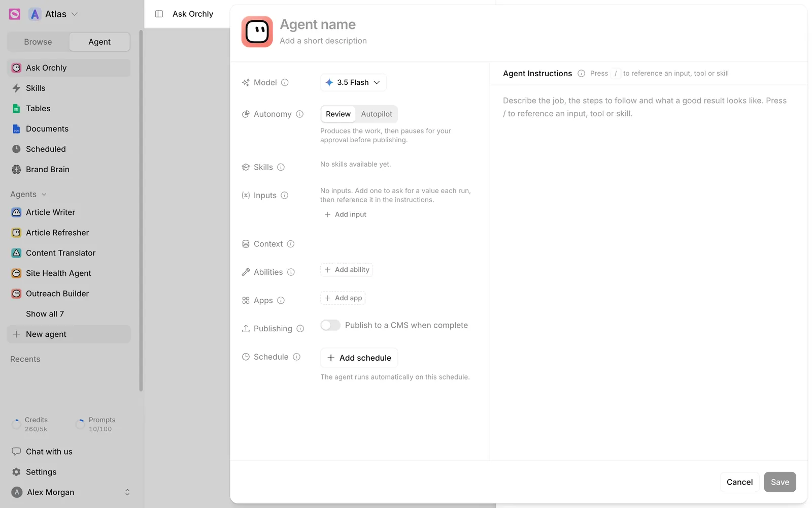Click the Add a short description field
The width and height of the screenshot is (812, 508).
click(323, 41)
